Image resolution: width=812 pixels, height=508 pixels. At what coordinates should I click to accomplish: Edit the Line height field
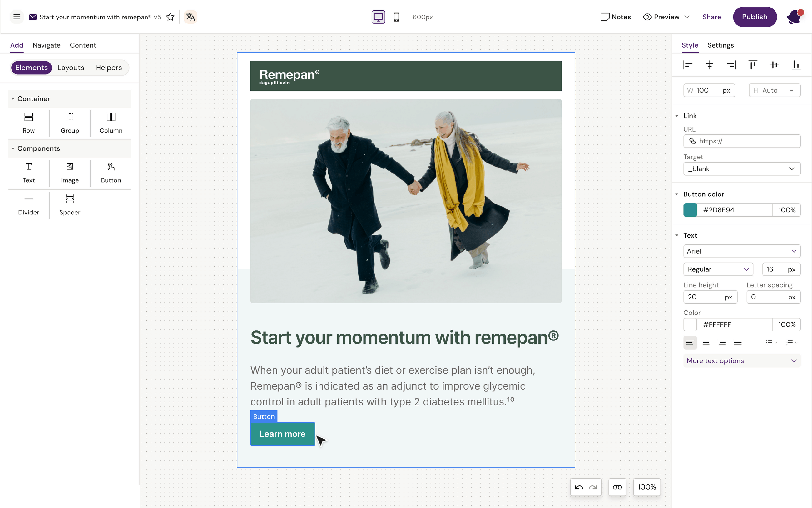(x=710, y=297)
